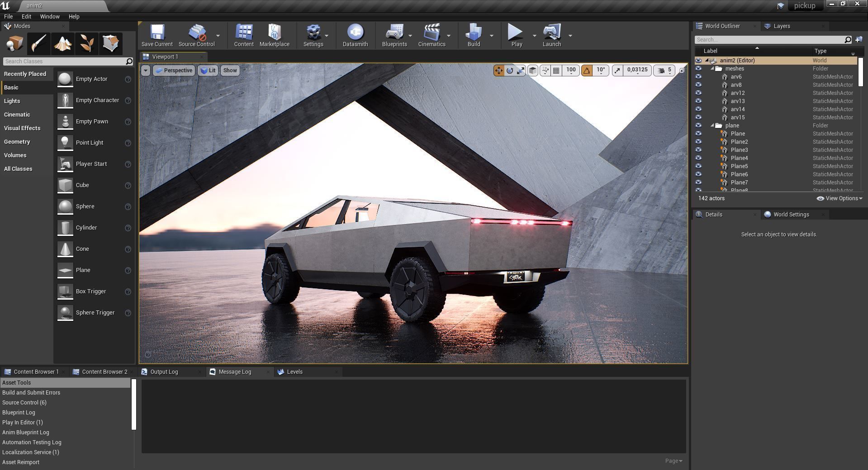
Task: Maximize or restore the viewport
Action: click(682, 70)
